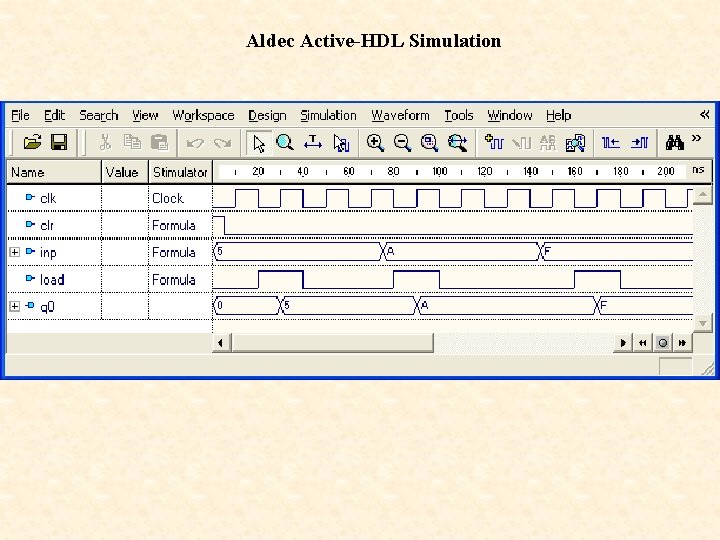
Task: Click value F on q0 waveform
Action: tap(603, 305)
